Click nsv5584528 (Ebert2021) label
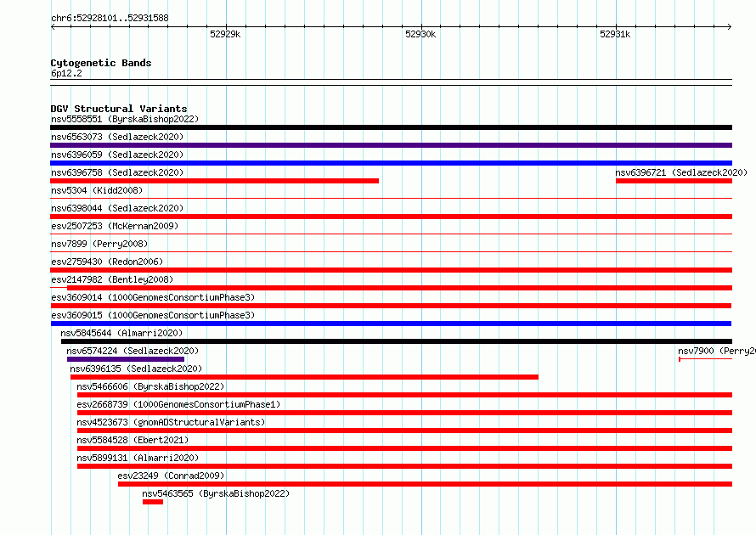756x535 pixels. (x=133, y=440)
